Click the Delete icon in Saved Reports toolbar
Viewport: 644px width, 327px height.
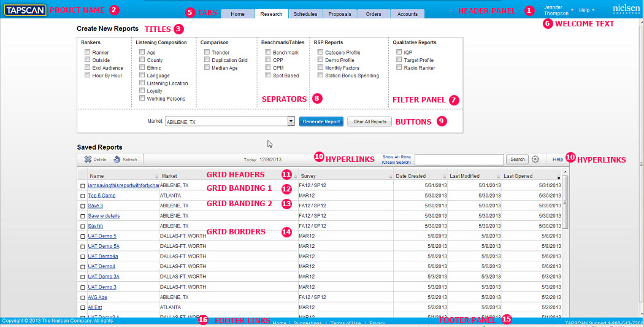point(88,160)
